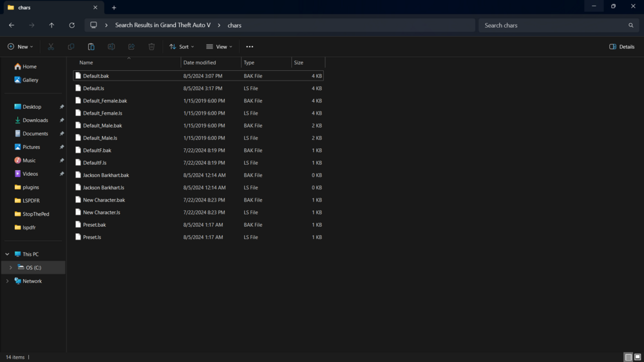Select the Jackson Barkhart.ls file
This screenshot has width=644, height=362.
[198, 187]
